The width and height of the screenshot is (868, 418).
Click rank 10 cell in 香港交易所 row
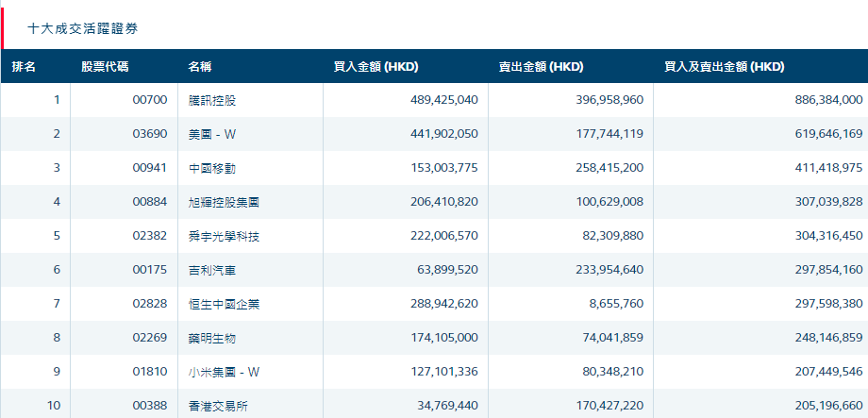[54, 406]
